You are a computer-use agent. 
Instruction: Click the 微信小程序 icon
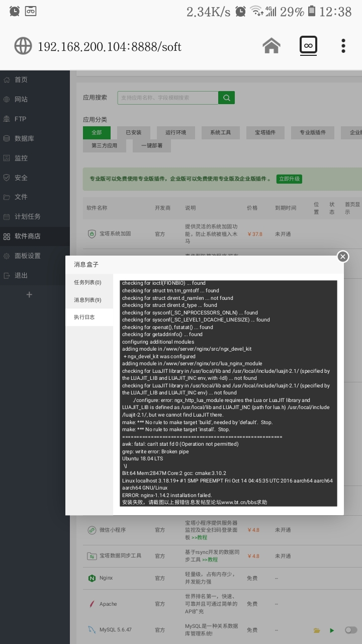[92, 530]
